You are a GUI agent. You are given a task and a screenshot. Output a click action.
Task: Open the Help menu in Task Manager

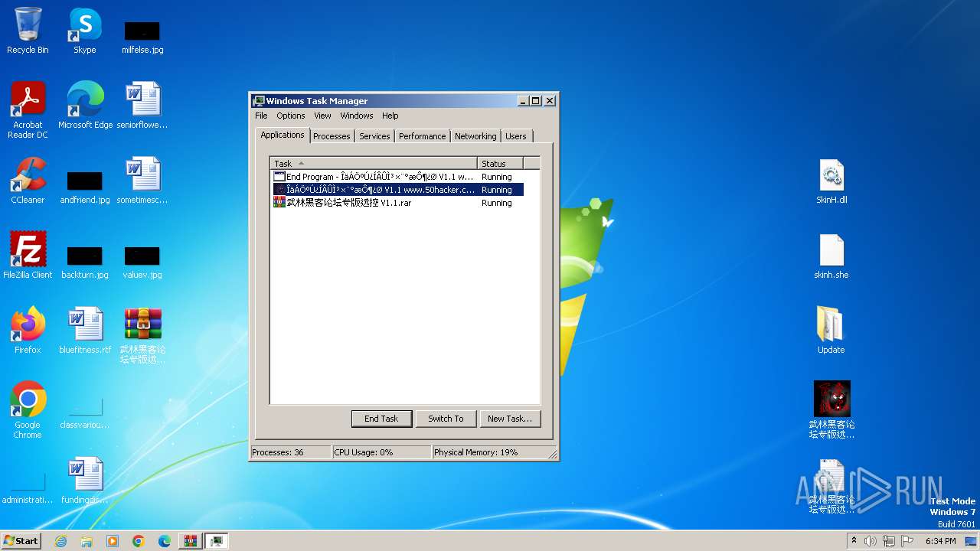point(390,116)
